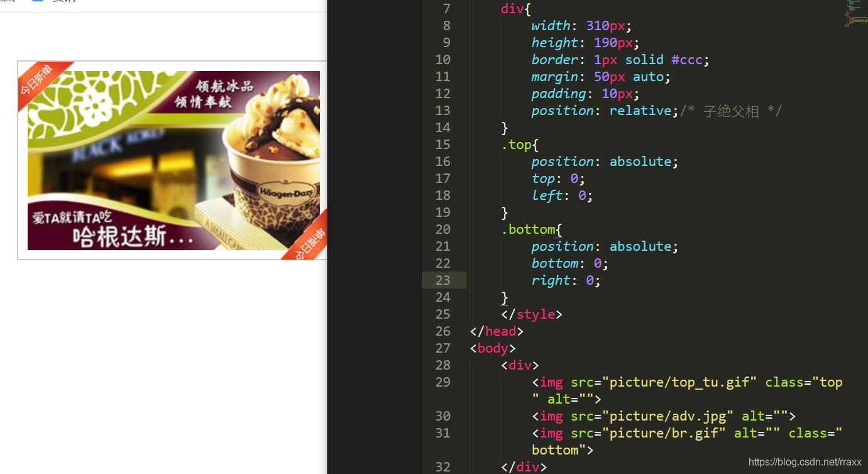
Task: Click the opening '<body>' tag
Action: 493,348
